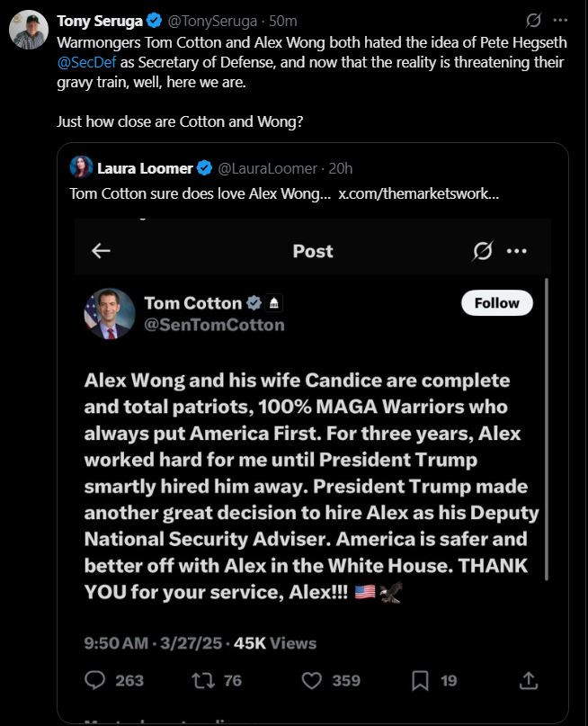Click Tom Cotton's blue verified badge
Screen dimensions: 588x726
(x=254, y=303)
